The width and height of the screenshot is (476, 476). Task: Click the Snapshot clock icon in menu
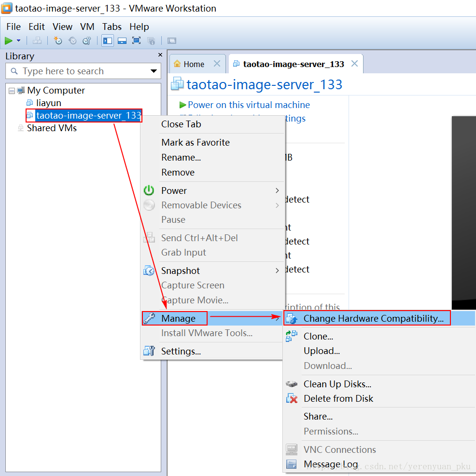149,271
